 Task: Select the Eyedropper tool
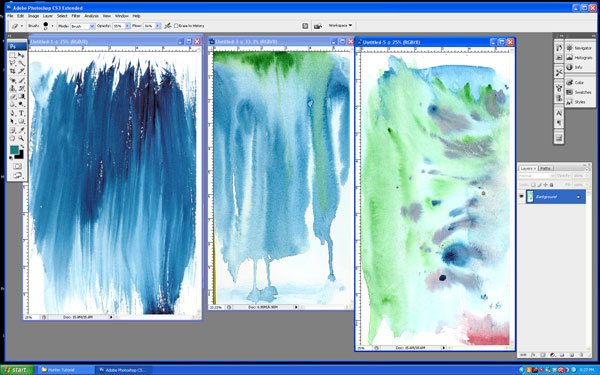click(x=21, y=130)
